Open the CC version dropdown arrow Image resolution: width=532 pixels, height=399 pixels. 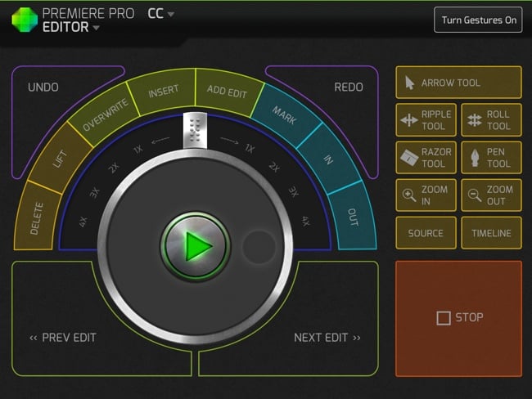171,14
